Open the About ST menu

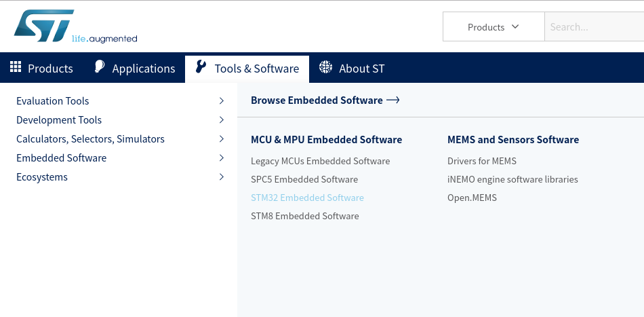coord(352,67)
